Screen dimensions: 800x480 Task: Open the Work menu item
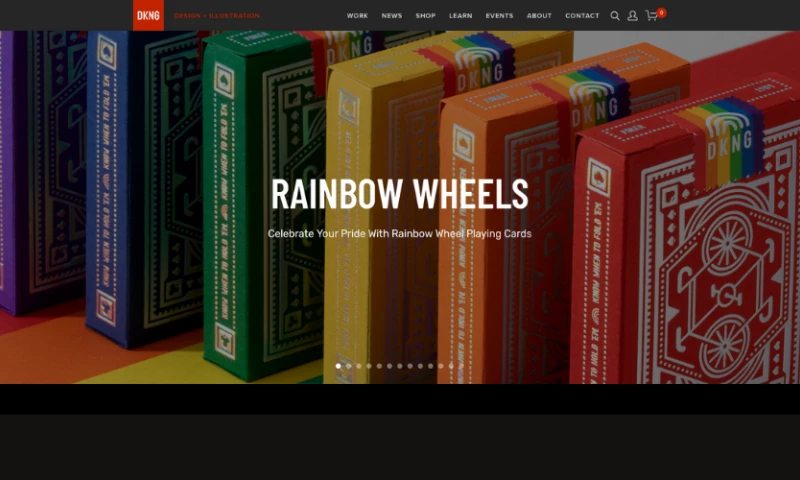pos(357,16)
